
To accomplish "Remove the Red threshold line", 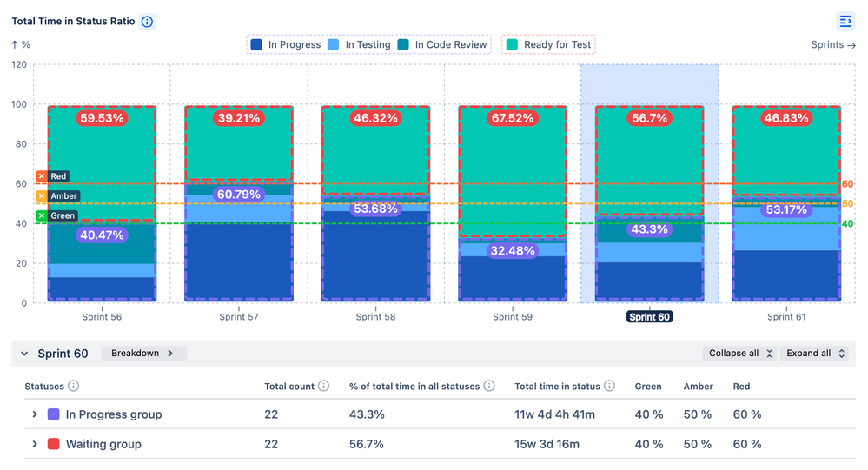I will (x=42, y=176).
